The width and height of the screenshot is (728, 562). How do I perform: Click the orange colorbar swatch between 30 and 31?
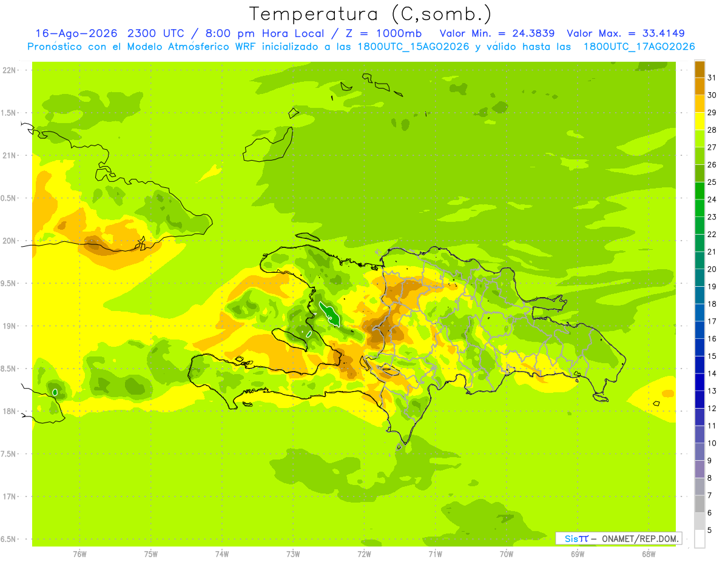699,86
